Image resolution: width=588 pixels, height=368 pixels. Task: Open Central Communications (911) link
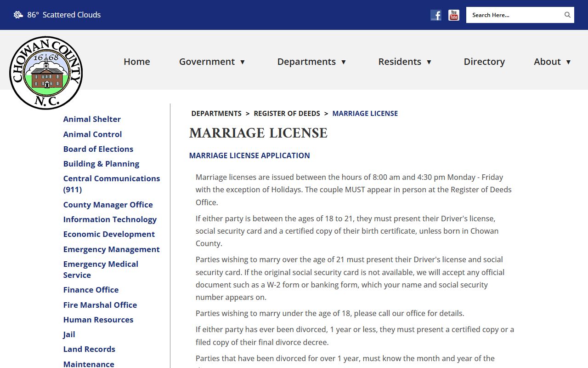coord(112,184)
